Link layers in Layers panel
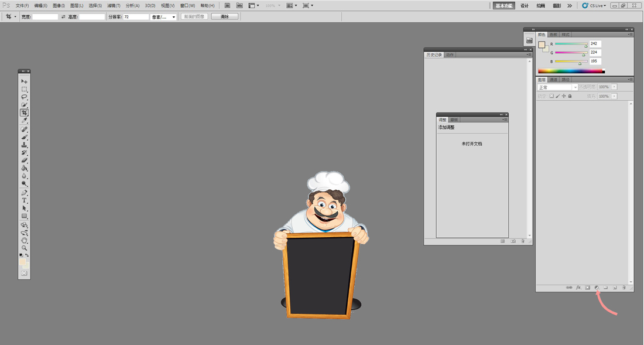Image resolution: width=644 pixels, height=345 pixels. click(569, 288)
